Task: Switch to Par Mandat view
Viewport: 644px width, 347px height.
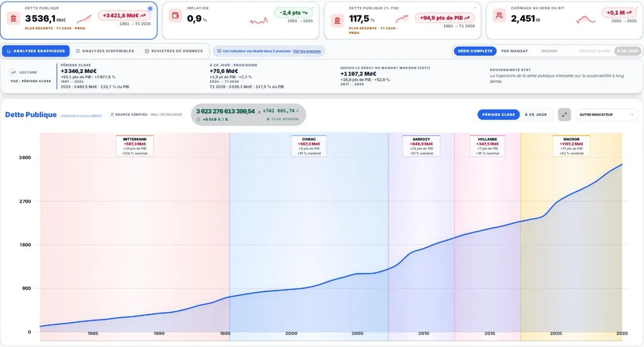Action: coord(514,51)
